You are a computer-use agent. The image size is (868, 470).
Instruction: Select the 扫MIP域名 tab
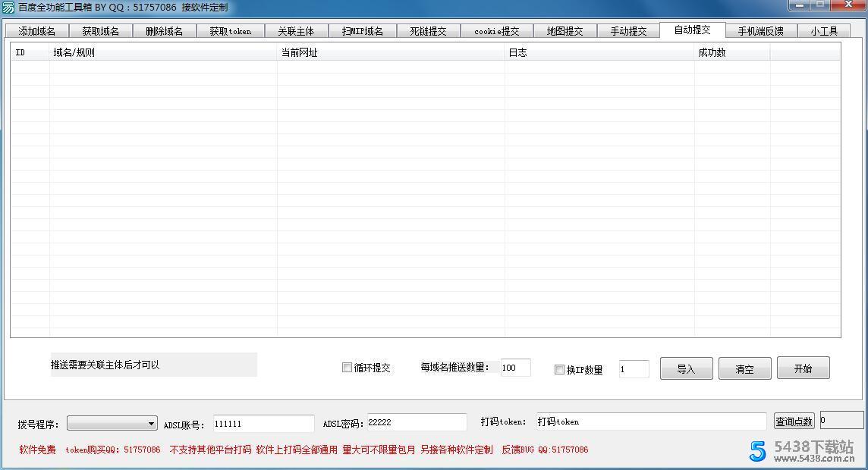point(363,31)
